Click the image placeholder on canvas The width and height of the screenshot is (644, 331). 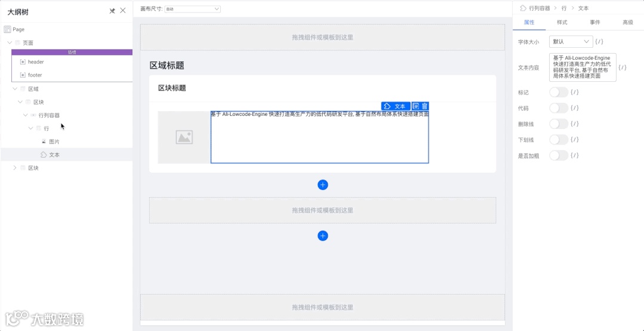tap(184, 137)
